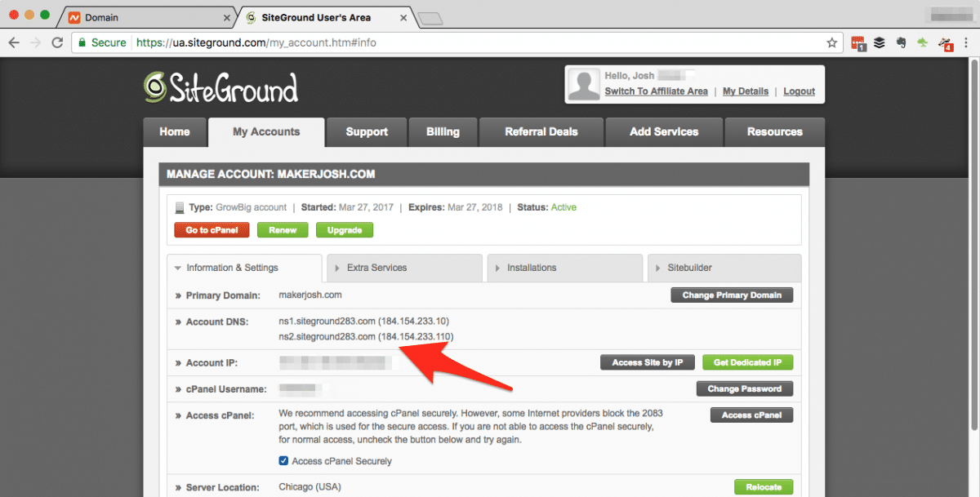Click the Change Password button
Image resolution: width=980 pixels, height=497 pixels.
[x=745, y=388]
